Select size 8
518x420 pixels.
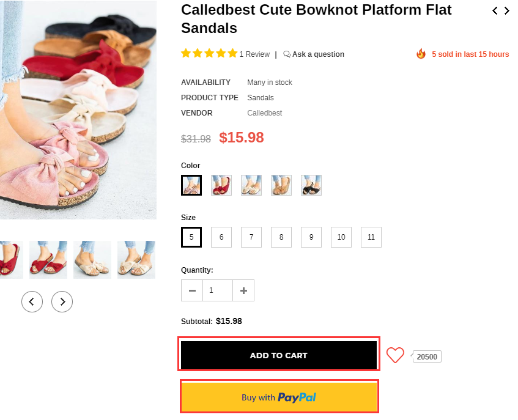point(281,237)
